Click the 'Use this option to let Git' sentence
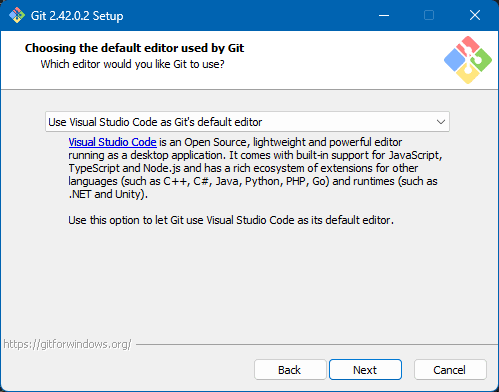This screenshot has height=392, width=499. (231, 220)
